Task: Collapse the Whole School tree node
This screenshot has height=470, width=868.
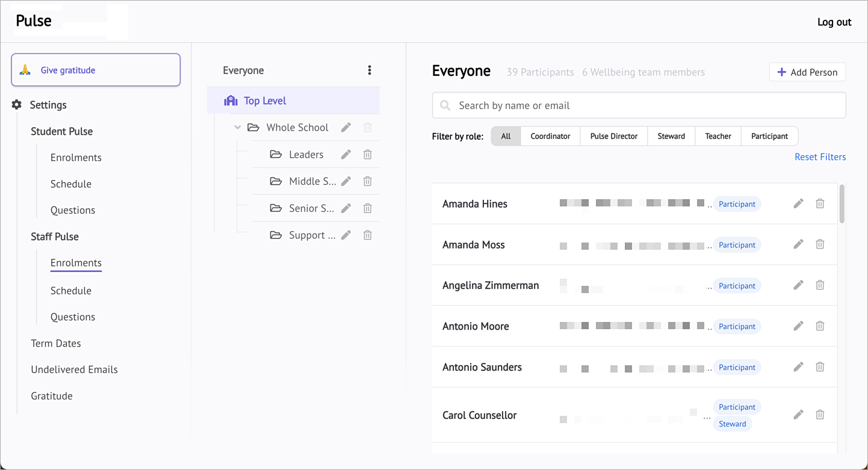Action: click(237, 127)
